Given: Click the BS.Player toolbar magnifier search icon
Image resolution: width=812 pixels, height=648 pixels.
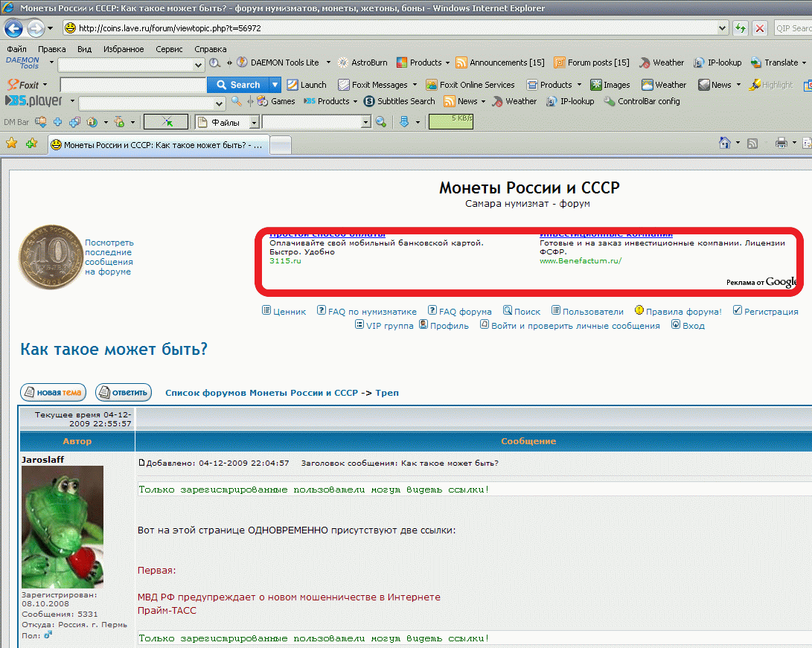Looking at the screenshot, I should tap(236, 101).
